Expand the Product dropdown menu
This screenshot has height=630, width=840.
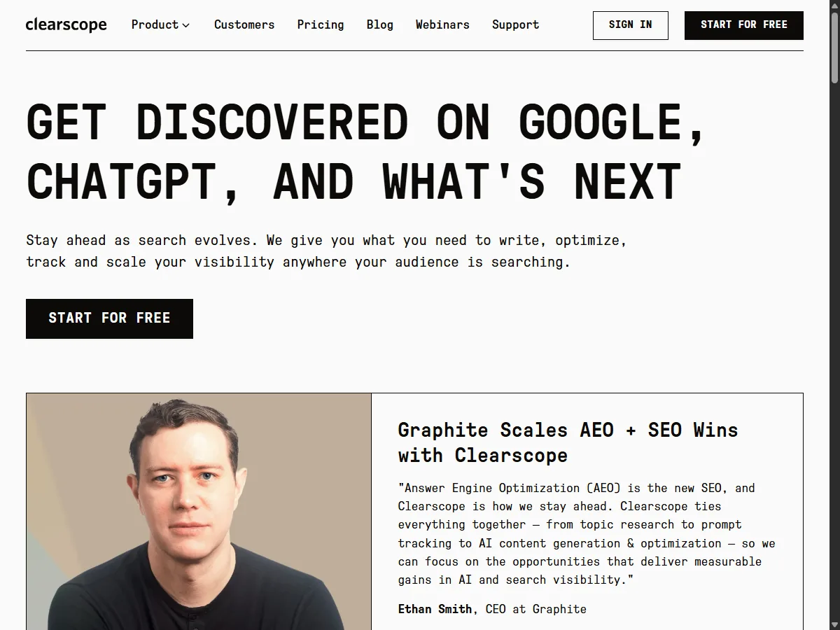pyautogui.click(x=160, y=24)
